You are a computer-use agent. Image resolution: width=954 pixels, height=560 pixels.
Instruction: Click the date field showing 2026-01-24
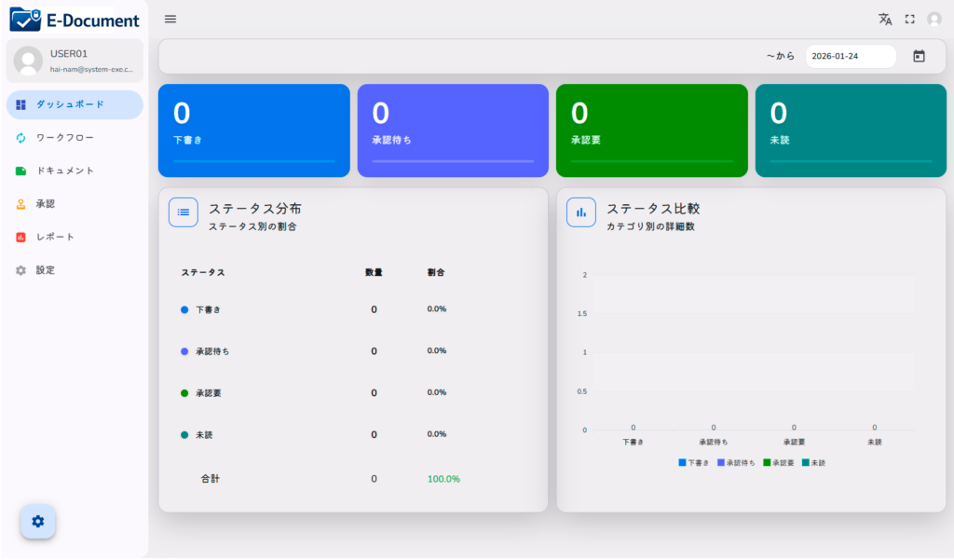coord(850,56)
